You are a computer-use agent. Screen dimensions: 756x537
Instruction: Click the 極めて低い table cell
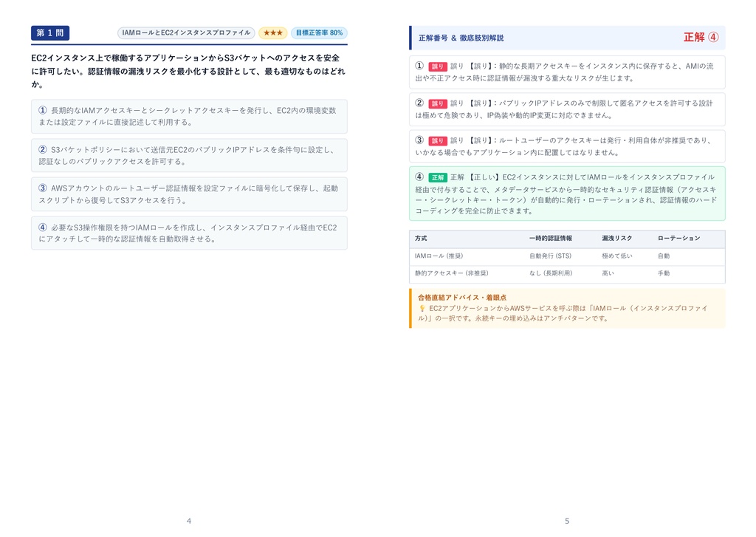(616, 256)
